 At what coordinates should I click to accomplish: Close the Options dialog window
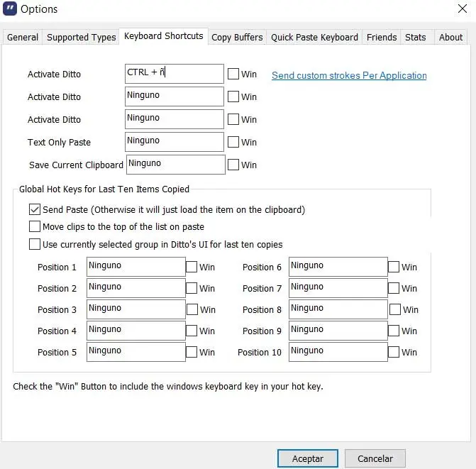462,9
